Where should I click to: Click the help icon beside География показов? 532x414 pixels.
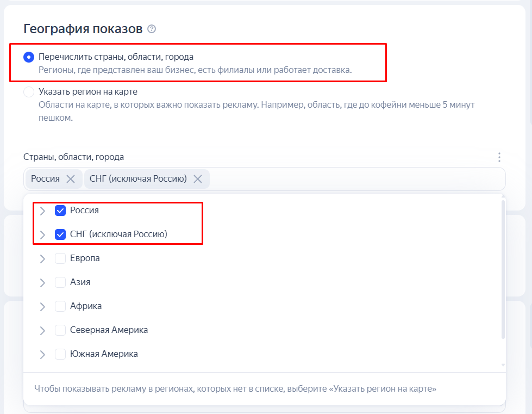point(152,29)
